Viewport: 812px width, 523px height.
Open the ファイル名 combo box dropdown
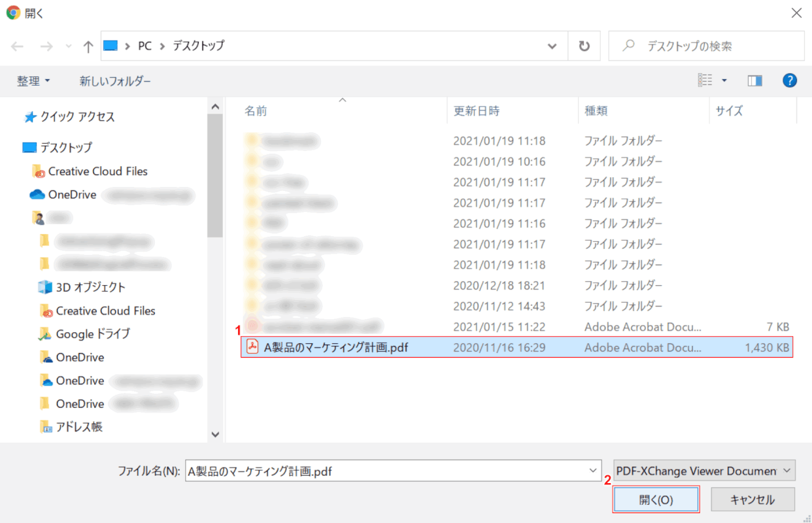pos(593,470)
